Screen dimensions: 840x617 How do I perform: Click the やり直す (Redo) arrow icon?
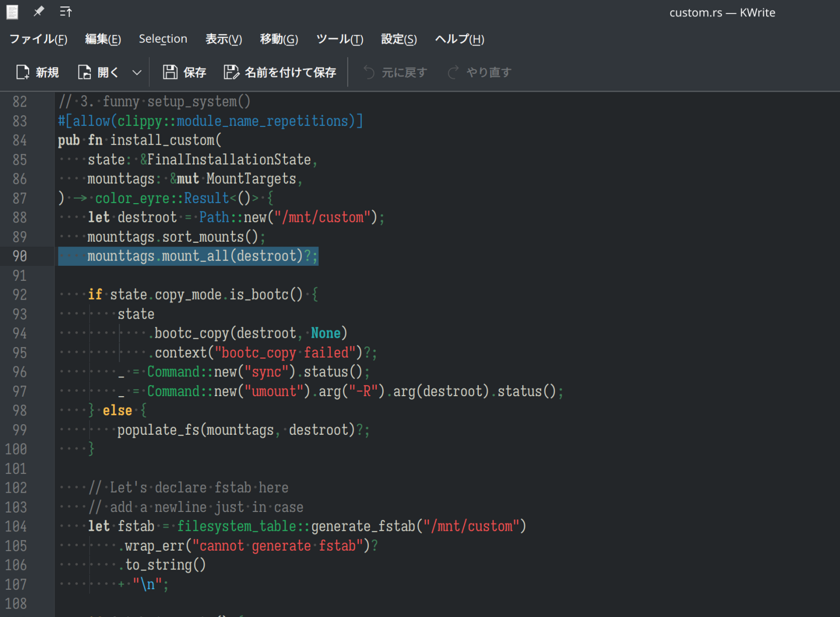tap(453, 72)
